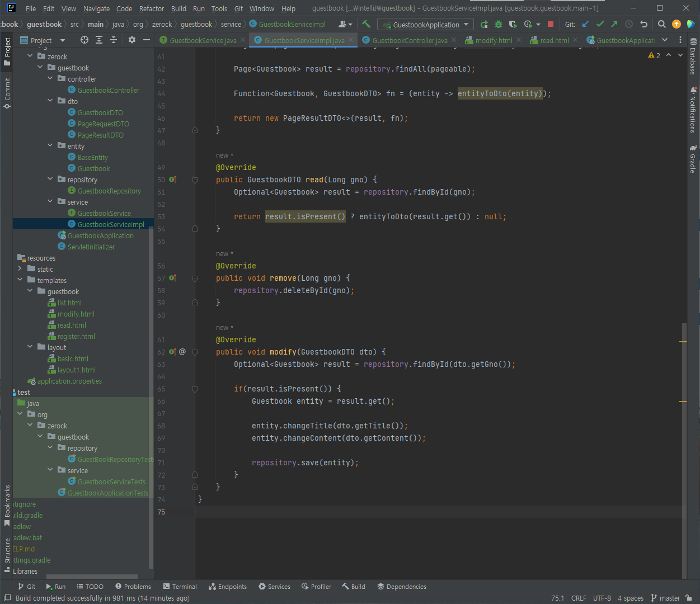Click override gutter icon at line 50
Image resolution: width=700 pixels, height=604 pixels.
click(x=173, y=180)
